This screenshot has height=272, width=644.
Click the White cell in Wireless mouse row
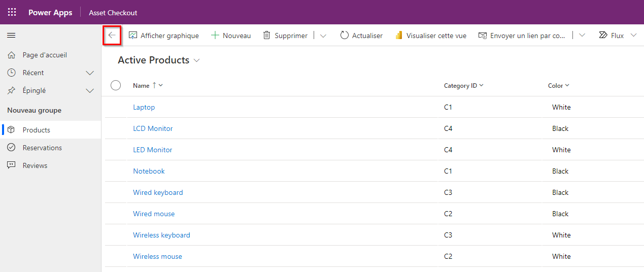(561, 256)
